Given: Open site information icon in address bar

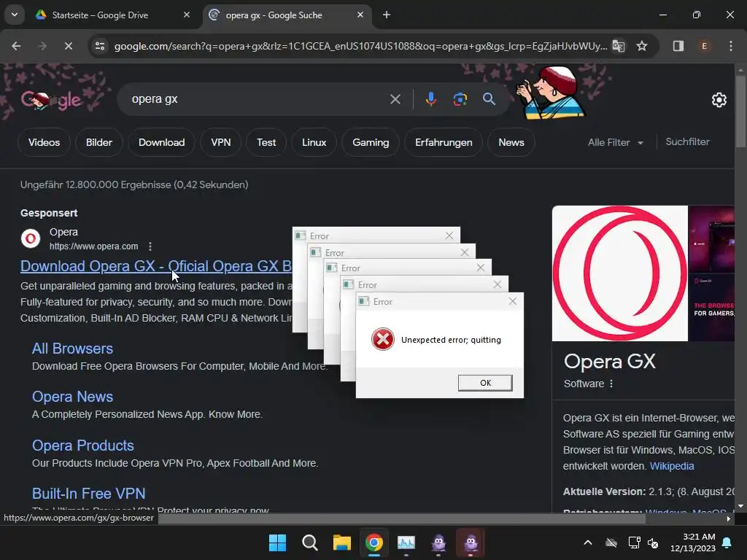Looking at the screenshot, I should (x=100, y=46).
